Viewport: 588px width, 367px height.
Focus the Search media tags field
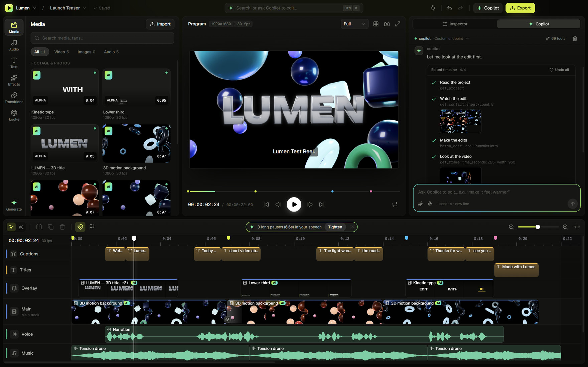pos(102,38)
